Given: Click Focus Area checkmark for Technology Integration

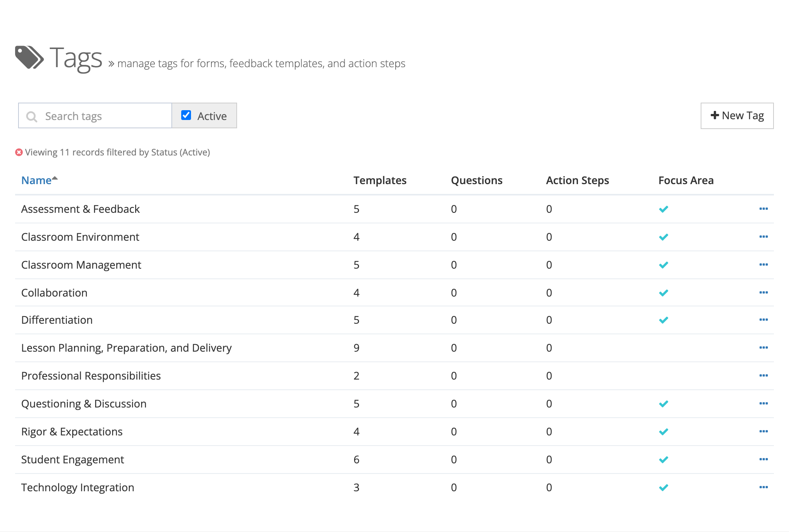Looking at the screenshot, I should click(664, 487).
